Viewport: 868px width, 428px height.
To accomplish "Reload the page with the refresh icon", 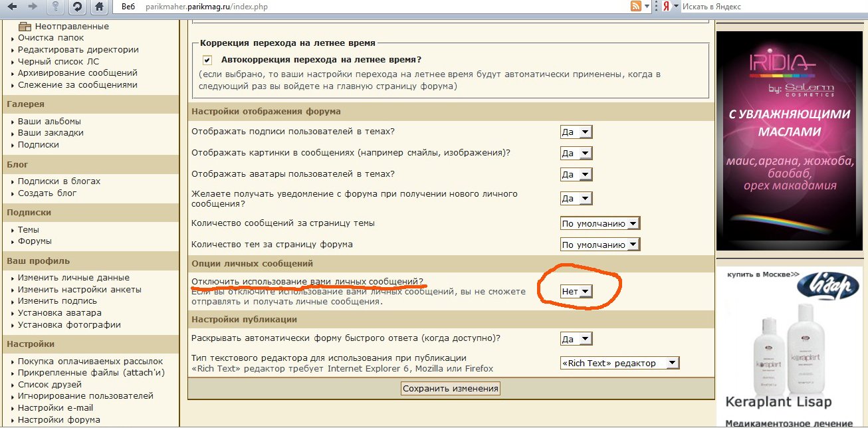I will [78, 7].
